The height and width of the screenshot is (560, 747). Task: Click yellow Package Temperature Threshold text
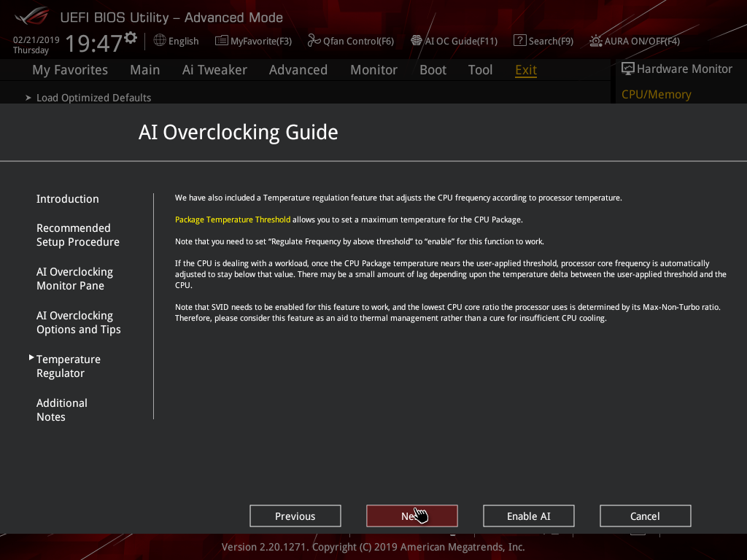(x=233, y=219)
